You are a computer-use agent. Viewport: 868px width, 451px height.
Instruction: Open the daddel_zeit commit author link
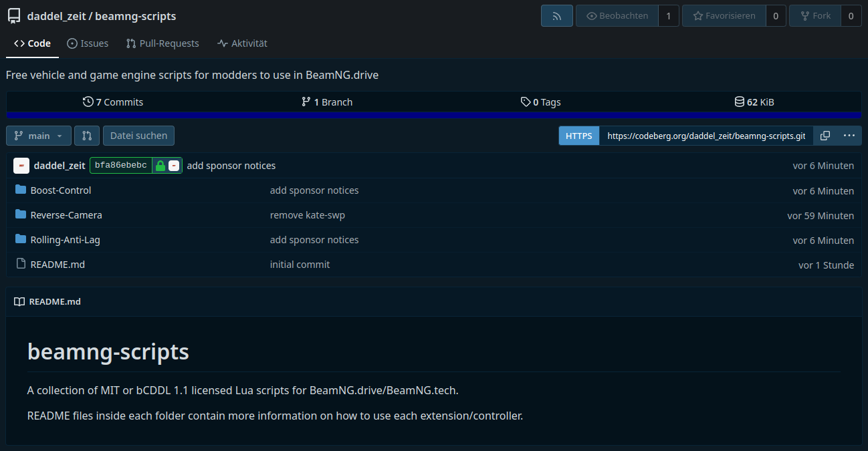60,166
